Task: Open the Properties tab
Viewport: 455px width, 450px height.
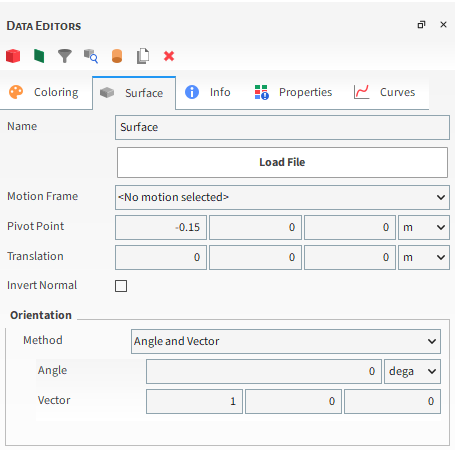Action: point(293,92)
